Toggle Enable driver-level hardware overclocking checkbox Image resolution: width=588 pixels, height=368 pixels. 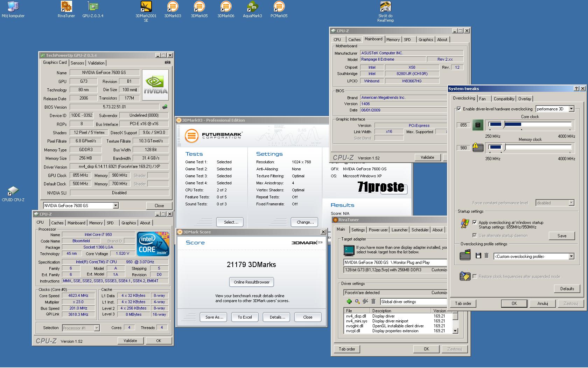pyautogui.click(x=459, y=109)
